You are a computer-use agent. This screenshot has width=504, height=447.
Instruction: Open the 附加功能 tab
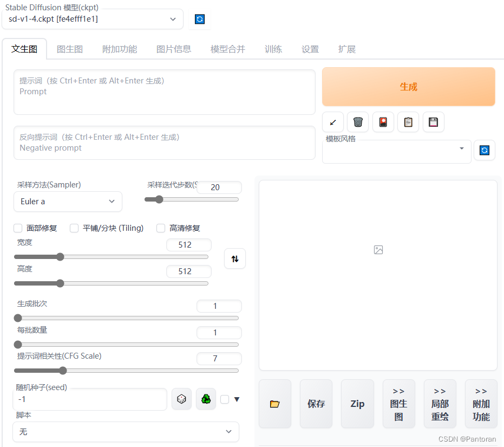click(x=120, y=49)
